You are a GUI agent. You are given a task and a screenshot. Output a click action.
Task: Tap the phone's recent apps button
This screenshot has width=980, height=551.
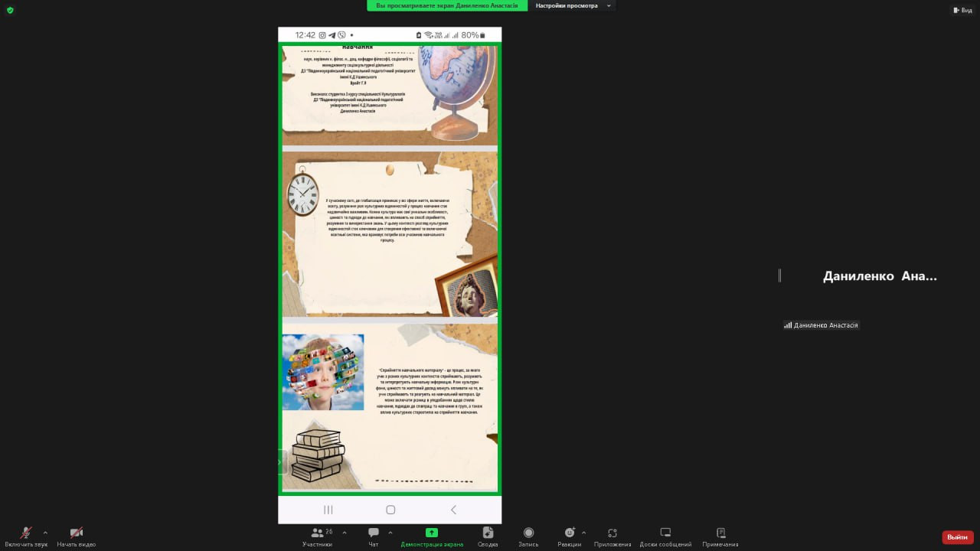pyautogui.click(x=328, y=510)
